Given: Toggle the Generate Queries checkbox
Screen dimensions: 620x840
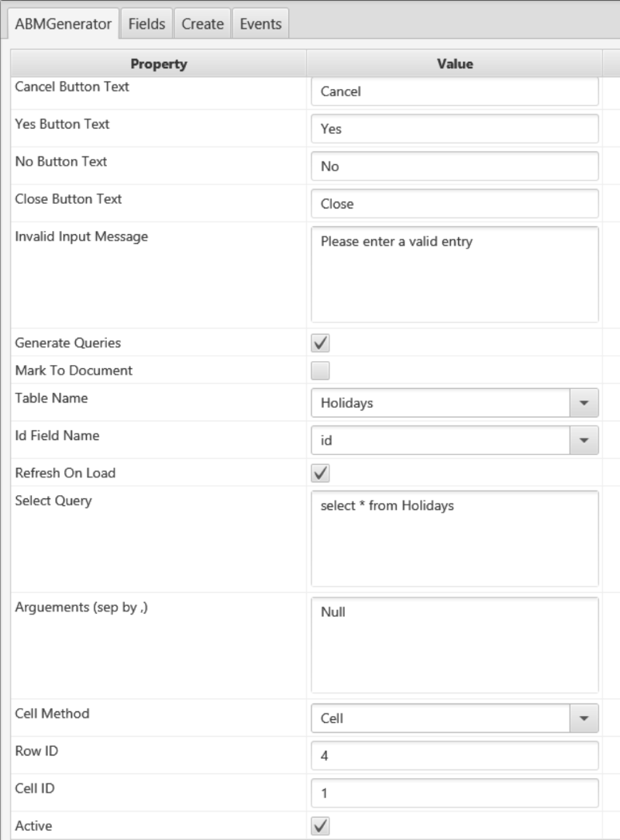Looking at the screenshot, I should coord(321,343).
